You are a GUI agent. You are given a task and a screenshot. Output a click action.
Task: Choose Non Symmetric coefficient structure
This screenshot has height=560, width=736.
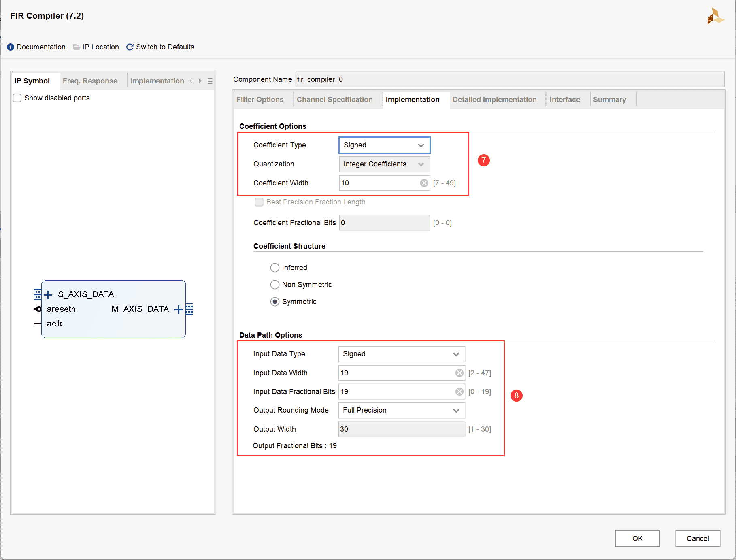275,285
